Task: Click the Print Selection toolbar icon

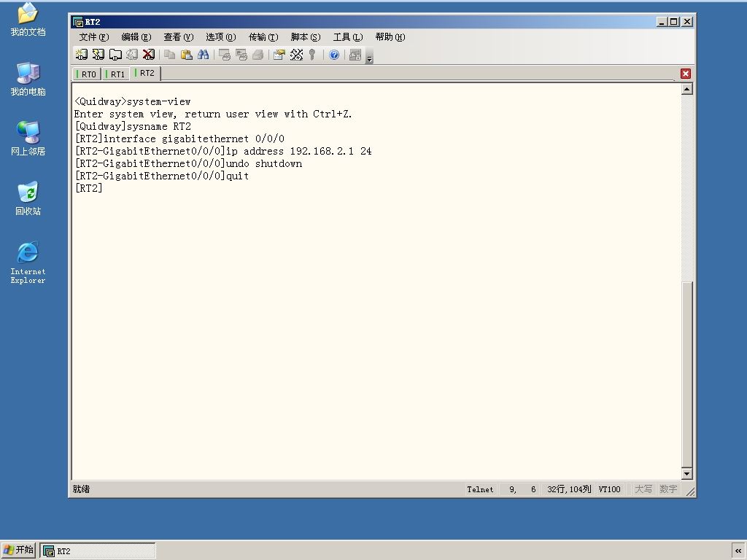Action: point(241,55)
